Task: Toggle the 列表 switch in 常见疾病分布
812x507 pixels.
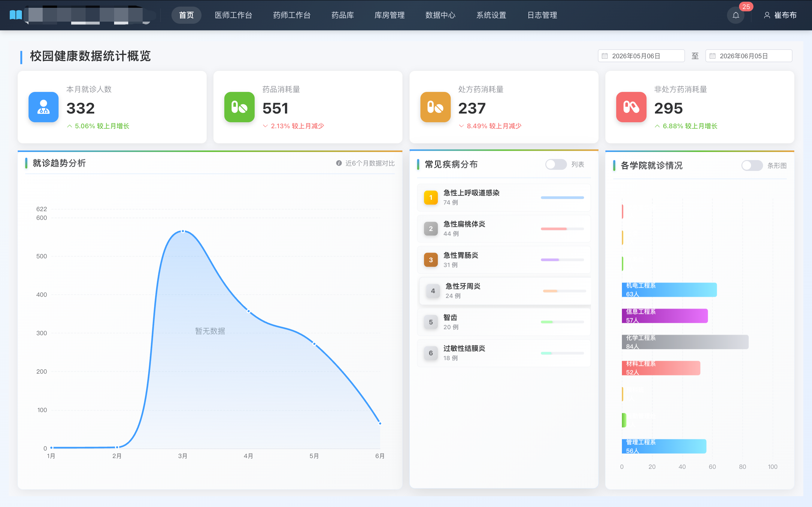Action: (556, 164)
